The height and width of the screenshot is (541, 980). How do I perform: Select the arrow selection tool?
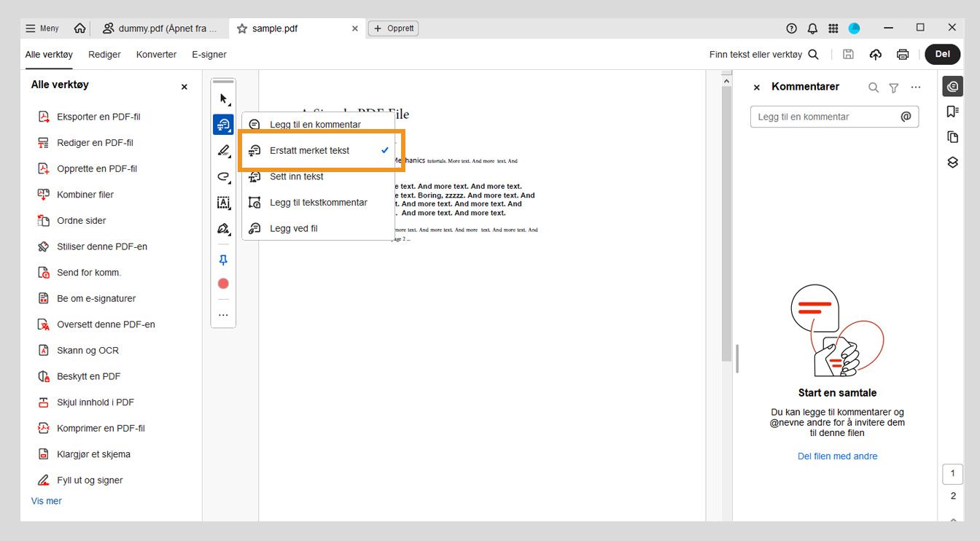(x=223, y=98)
